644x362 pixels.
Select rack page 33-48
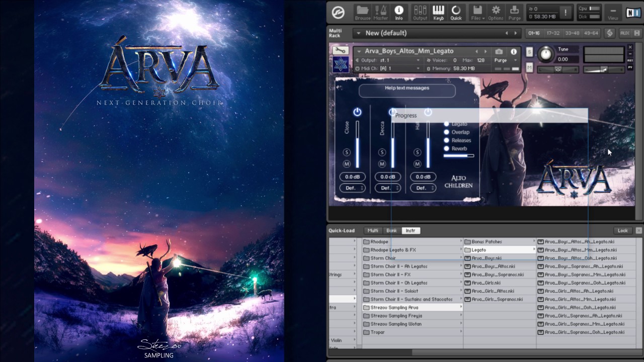(x=572, y=33)
